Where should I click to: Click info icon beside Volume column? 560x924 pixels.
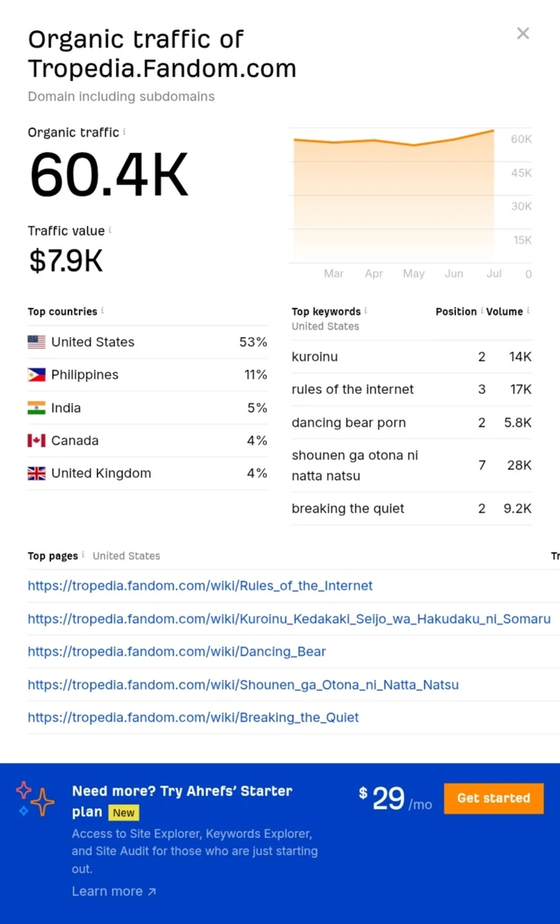click(528, 310)
